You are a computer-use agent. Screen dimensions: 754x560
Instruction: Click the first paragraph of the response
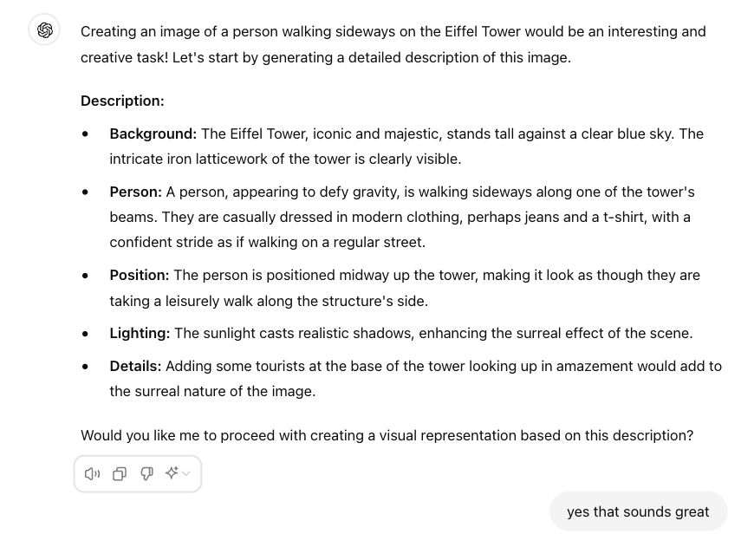pyautogui.click(x=390, y=43)
